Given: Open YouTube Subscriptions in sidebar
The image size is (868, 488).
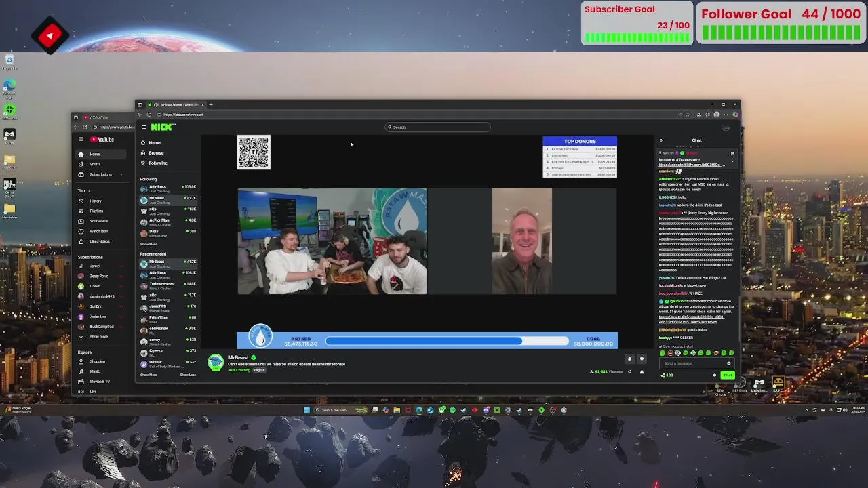Looking at the screenshot, I should coord(100,174).
